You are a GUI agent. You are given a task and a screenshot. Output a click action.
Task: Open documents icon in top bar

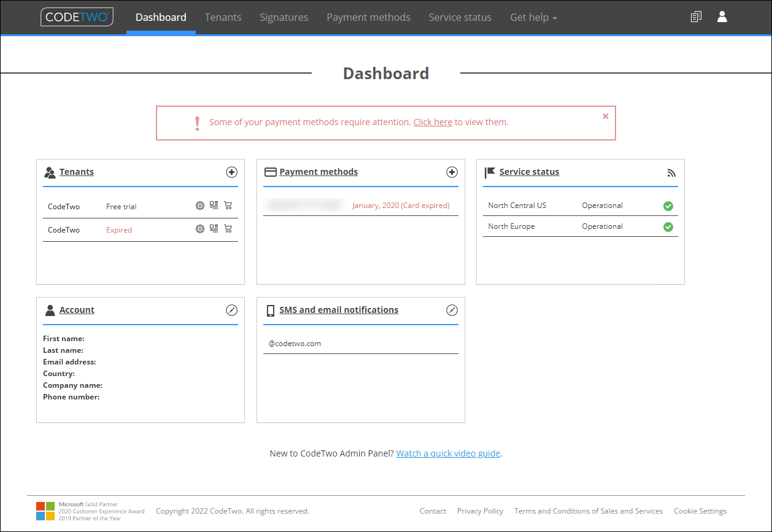[696, 17]
